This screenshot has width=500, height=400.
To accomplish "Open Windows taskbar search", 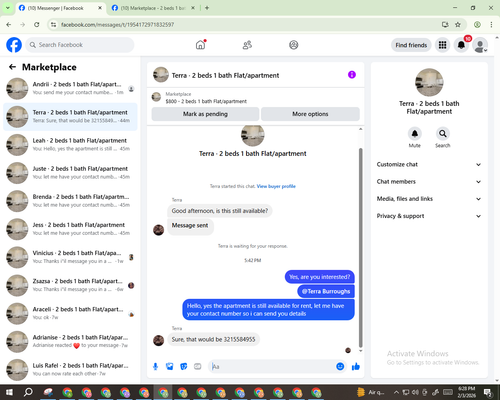I will coord(28,392).
